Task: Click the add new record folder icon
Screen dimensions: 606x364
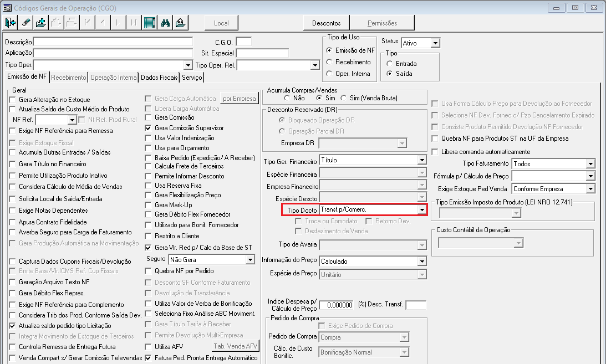Action: click(41, 23)
